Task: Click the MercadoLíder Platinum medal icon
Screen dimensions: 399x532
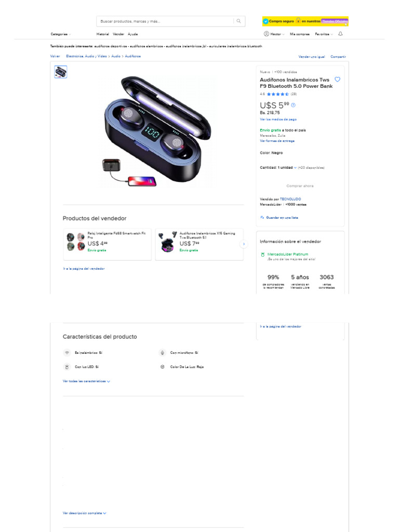Action: 262,255
